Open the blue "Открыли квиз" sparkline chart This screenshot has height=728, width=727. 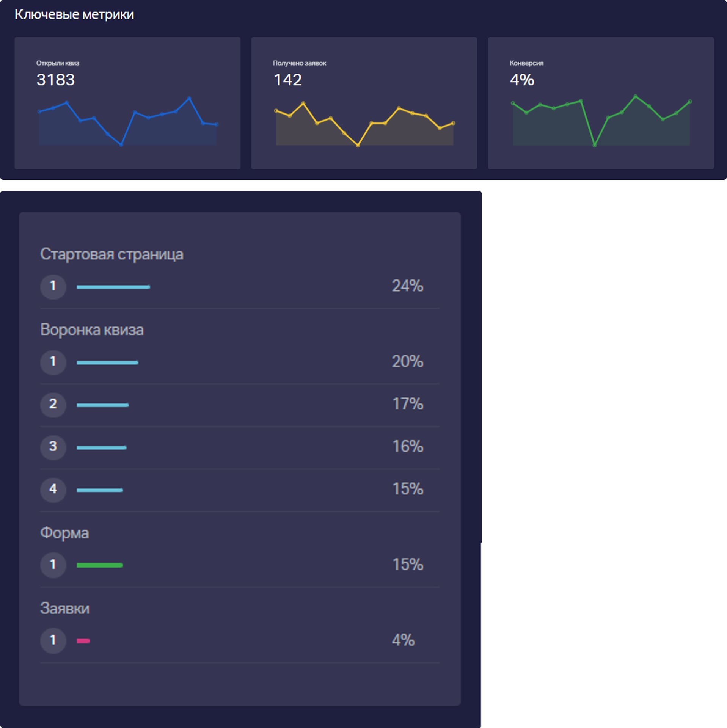pyautogui.click(x=128, y=121)
